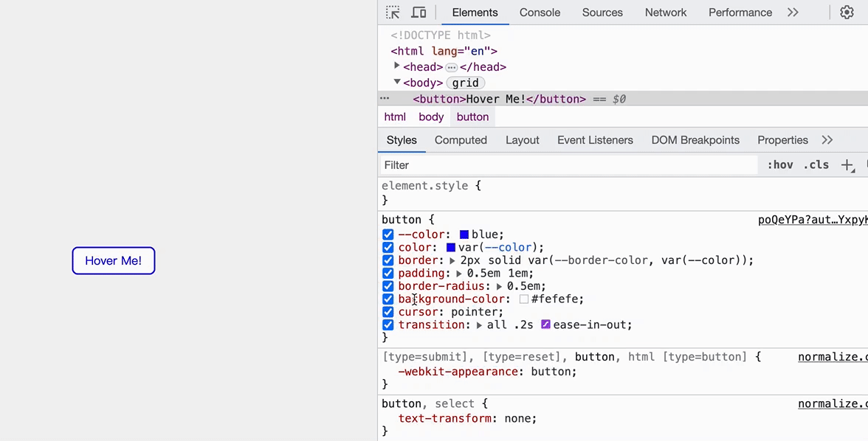Open the Performance tab
The height and width of the screenshot is (441, 868).
click(x=740, y=13)
